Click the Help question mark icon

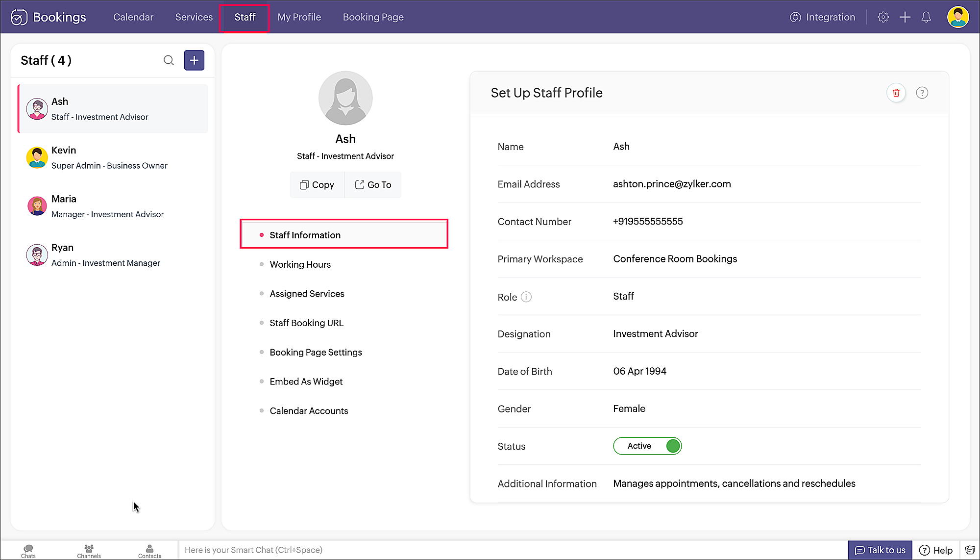[925, 550]
